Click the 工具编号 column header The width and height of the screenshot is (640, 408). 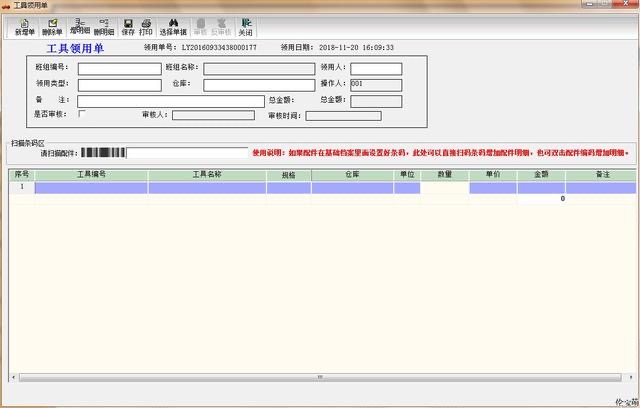[x=91, y=174]
